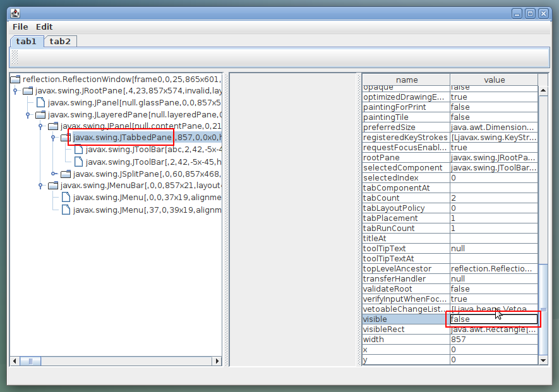
Task: Switch to the tab2 tab
Action: [60, 41]
